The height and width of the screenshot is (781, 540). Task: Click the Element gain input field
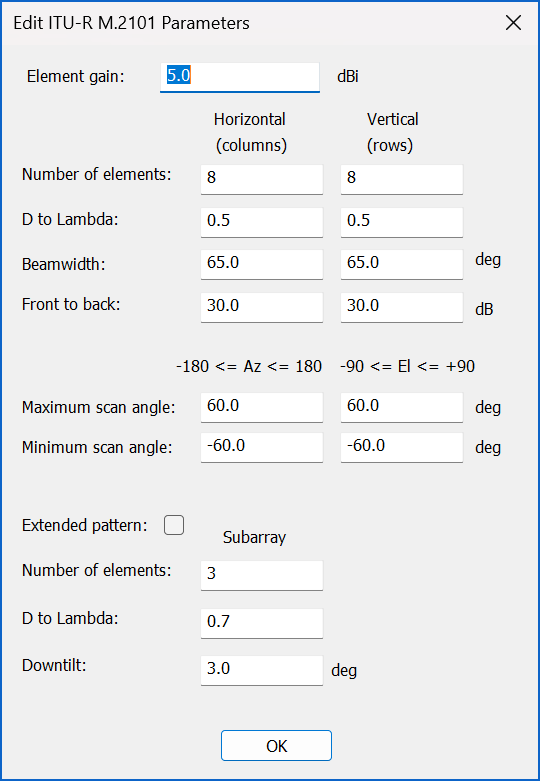(240, 77)
